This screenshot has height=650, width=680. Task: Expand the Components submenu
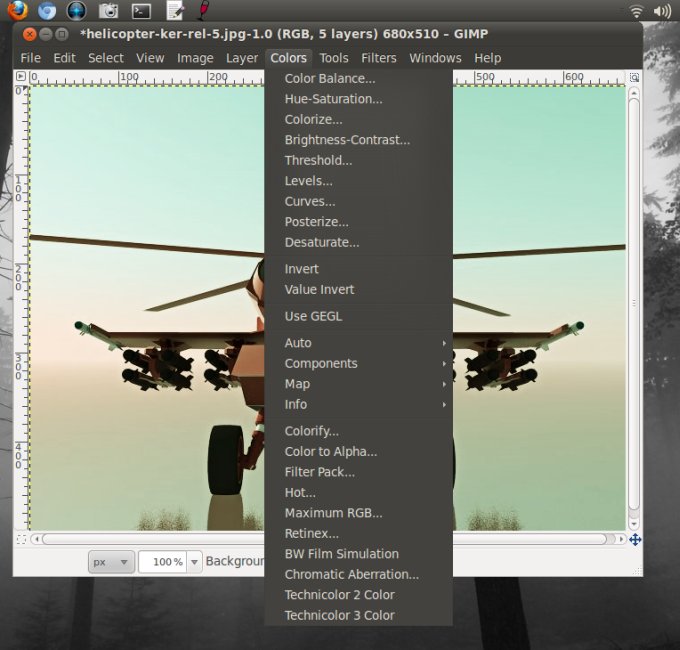click(x=320, y=363)
